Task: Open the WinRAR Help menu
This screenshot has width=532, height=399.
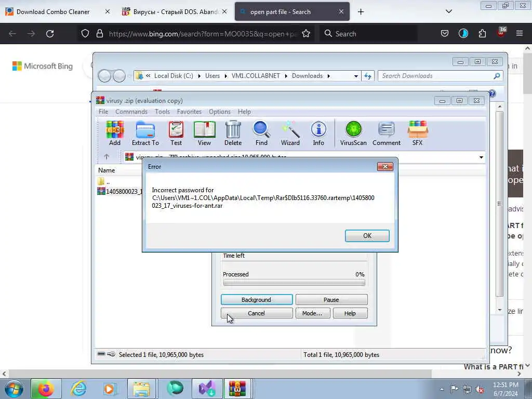Action: tap(244, 112)
